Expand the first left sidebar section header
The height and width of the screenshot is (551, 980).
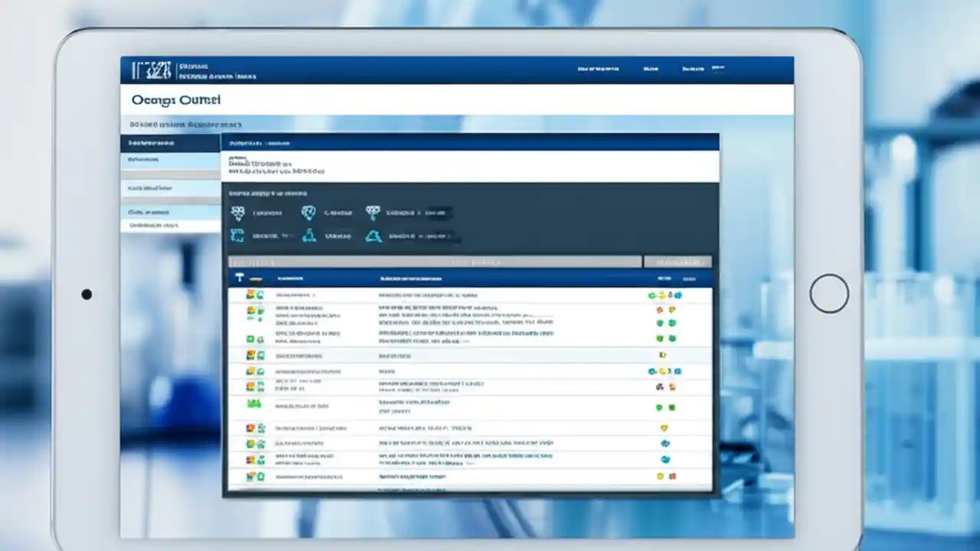coord(170,142)
